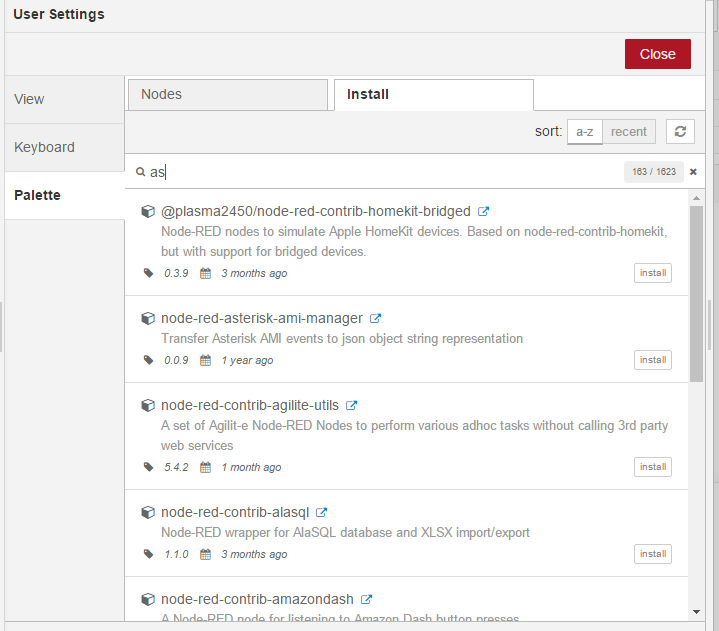The image size is (719, 631).
Task: Click version tag icon next to 1.1.0
Action: (148, 554)
